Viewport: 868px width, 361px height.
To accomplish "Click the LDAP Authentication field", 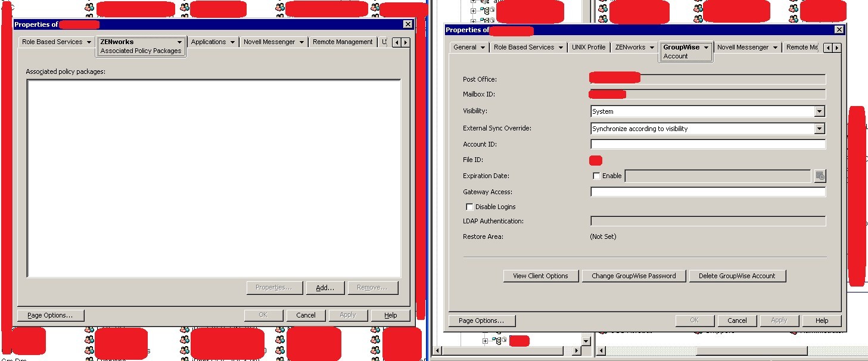I will click(x=708, y=221).
